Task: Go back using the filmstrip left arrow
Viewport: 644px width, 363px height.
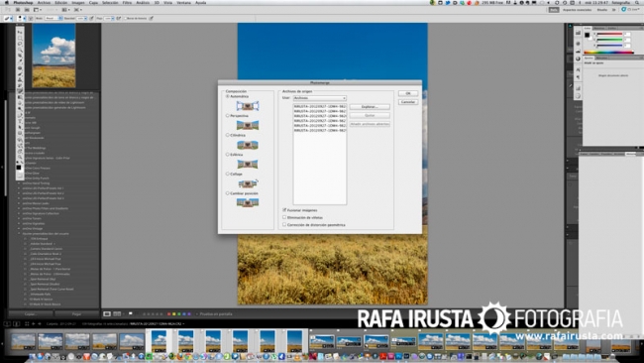Action: point(34,324)
